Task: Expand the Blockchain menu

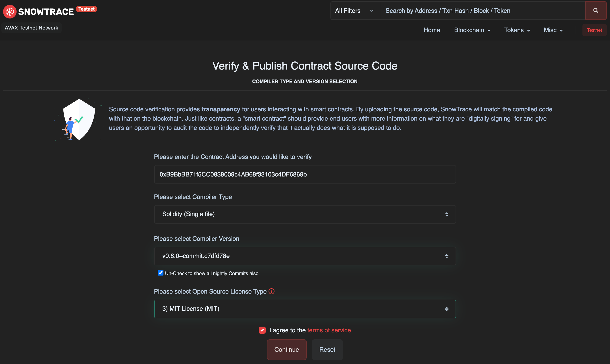Action: click(472, 30)
